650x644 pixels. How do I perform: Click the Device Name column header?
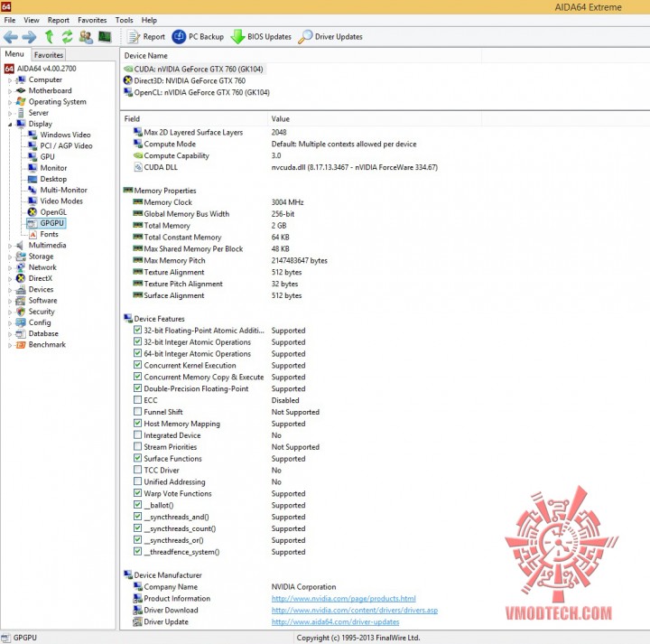(301, 56)
